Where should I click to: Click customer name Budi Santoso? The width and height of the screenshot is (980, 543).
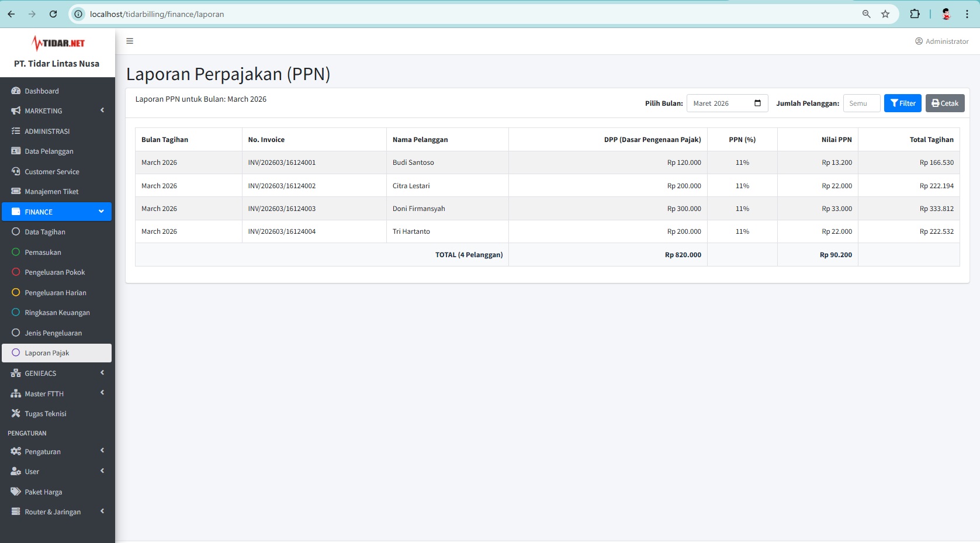click(x=413, y=162)
